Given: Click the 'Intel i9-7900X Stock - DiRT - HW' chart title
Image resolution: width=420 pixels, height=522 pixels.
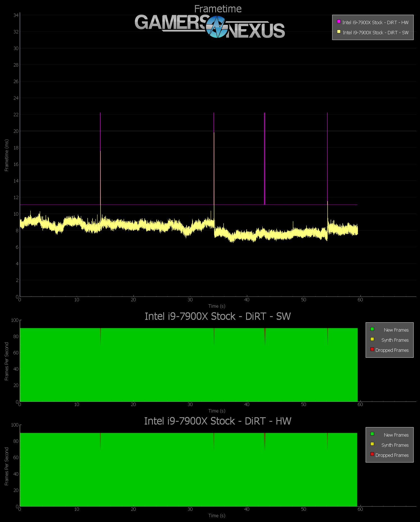Looking at the screenshot, I should [217, 421].
